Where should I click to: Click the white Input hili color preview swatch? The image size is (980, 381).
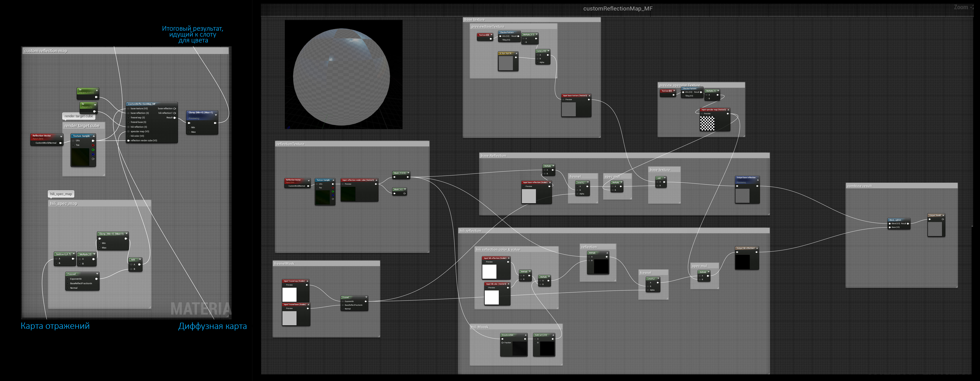point(491,297)
